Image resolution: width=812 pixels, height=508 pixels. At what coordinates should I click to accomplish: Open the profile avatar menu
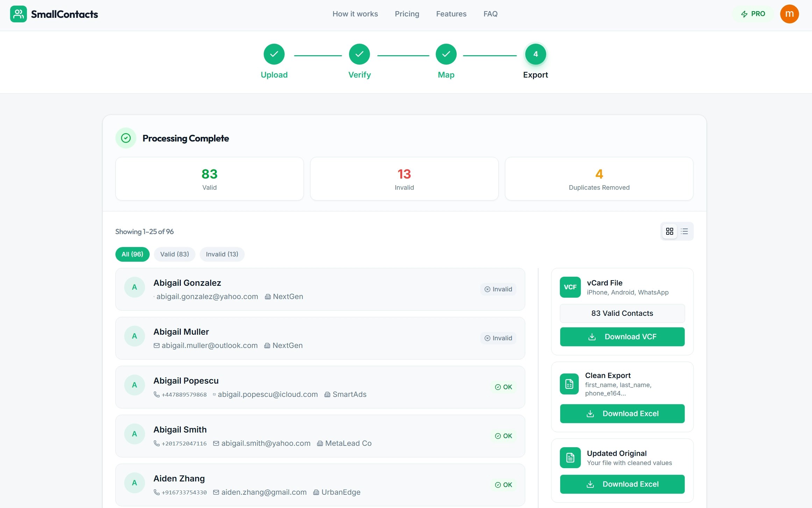coord(789,14)
